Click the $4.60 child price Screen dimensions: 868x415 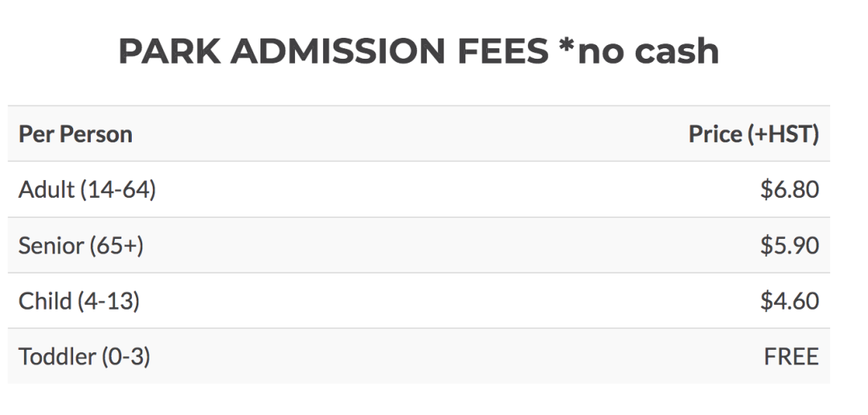(789, 301)
